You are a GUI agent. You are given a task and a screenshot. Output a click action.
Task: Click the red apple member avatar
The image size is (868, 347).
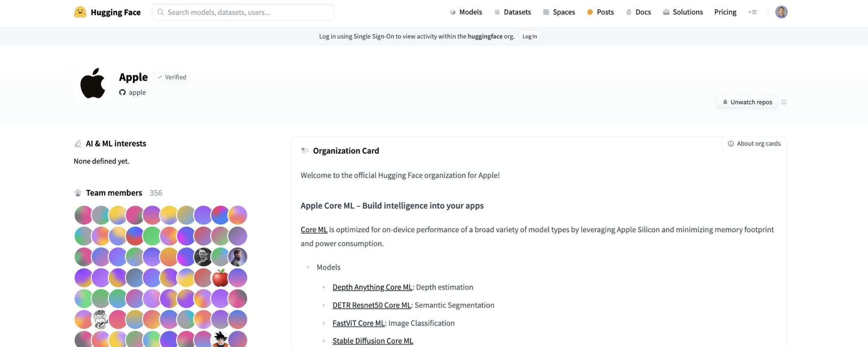[220, 277]
